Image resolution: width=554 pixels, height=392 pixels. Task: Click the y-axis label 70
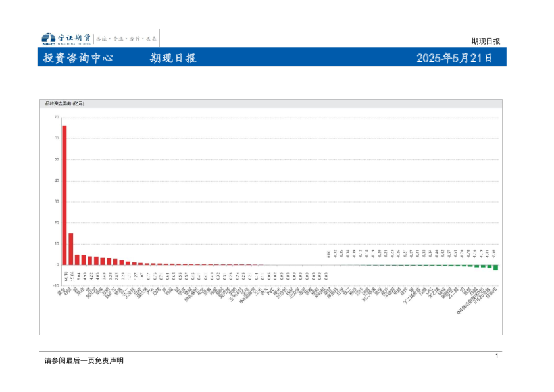pos(57,117)
